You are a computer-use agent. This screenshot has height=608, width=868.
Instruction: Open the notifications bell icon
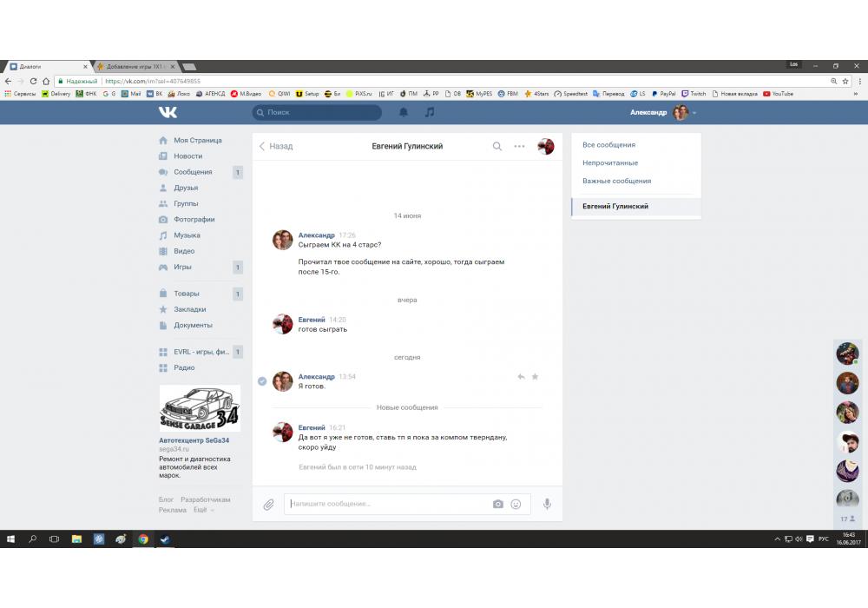coord(404,112)
